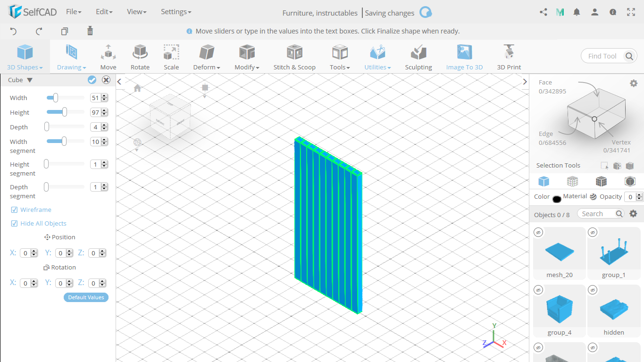This screenshot has width=644, height=362.
Task: Open the notifications bell
Action: (577, 12)
